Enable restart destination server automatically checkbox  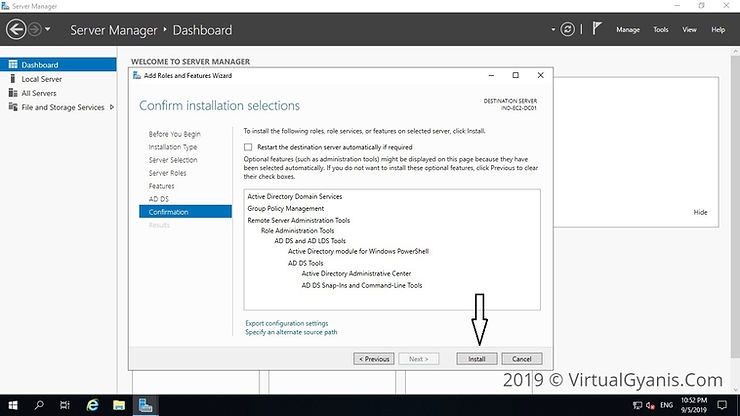pos(249,147)
